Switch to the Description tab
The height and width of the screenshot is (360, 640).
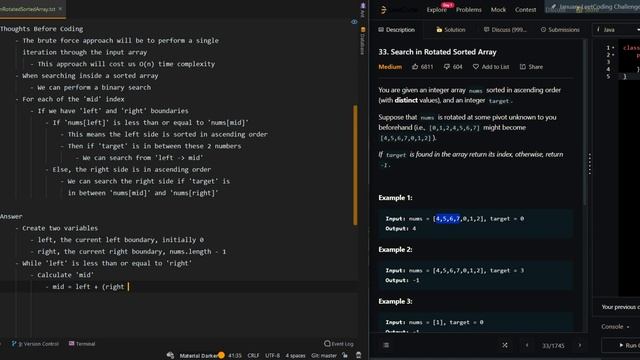coord(396,30)
